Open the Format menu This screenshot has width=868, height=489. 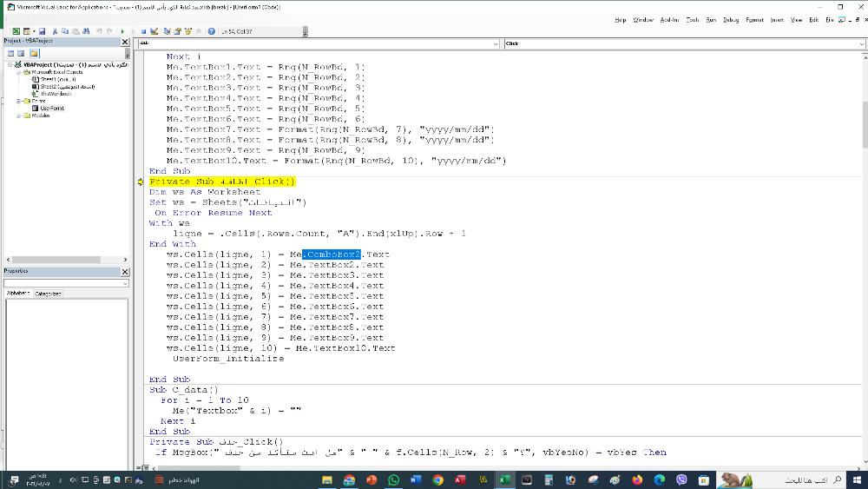(754, 20)
